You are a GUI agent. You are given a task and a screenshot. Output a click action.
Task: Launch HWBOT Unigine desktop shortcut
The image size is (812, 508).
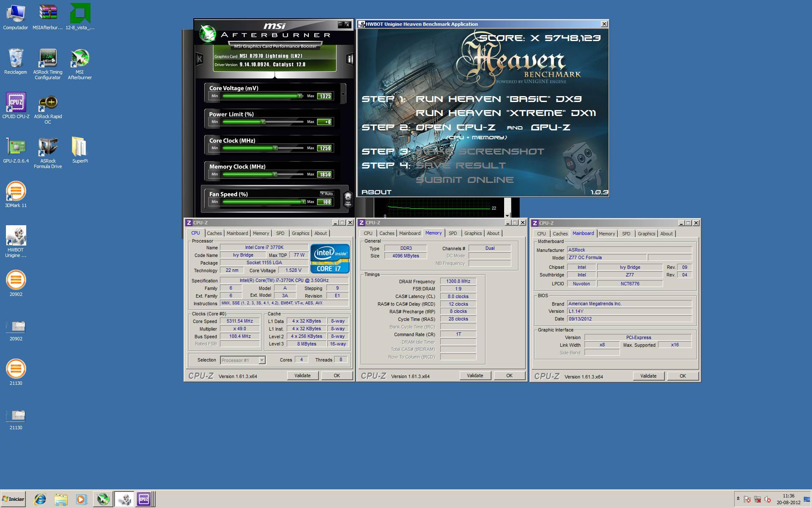[x=16, y=242]
